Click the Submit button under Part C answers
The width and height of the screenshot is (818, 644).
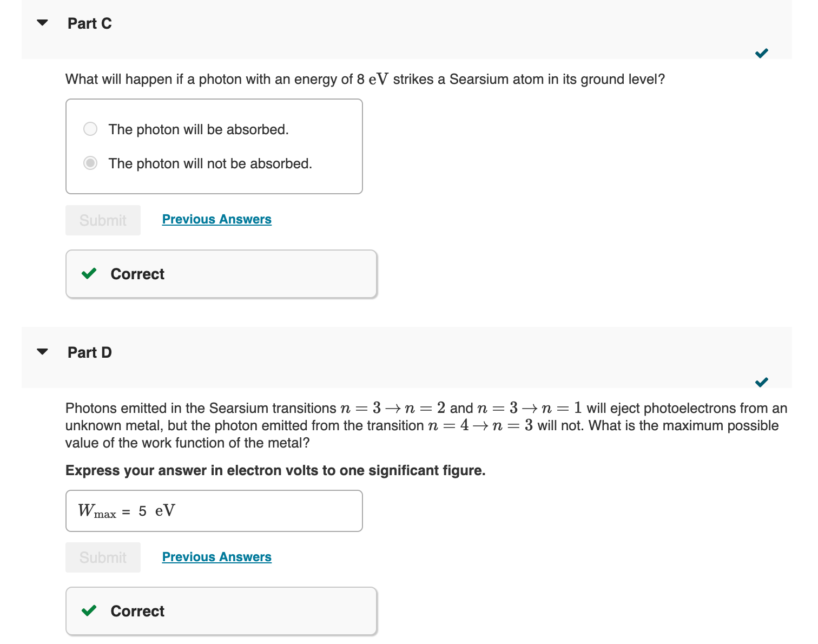pyautogui.click(x=103, y=220)
